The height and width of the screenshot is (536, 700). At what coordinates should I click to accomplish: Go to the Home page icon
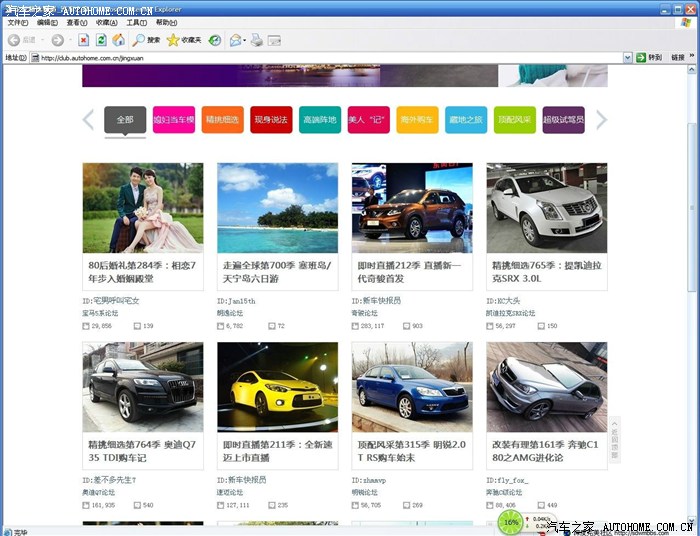point(118,40)
